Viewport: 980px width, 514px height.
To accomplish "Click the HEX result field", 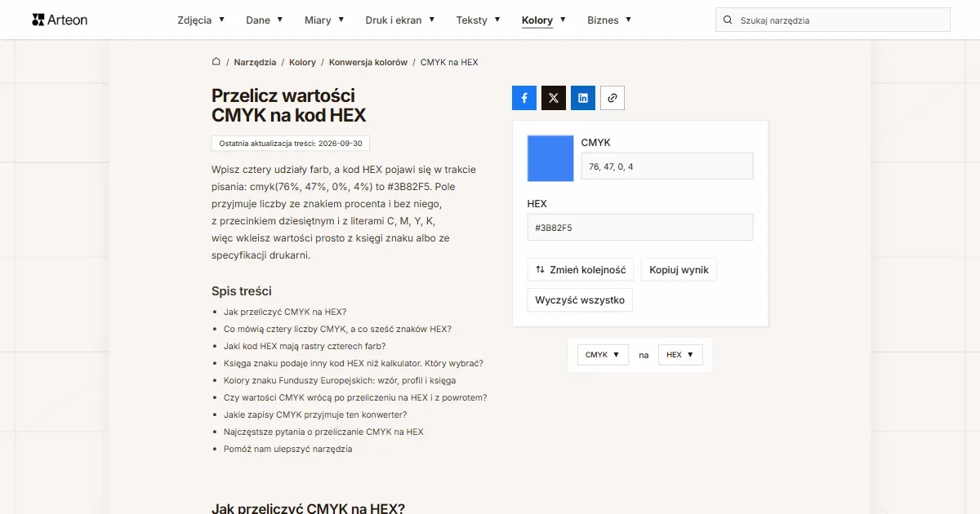I will pos(640,228).
